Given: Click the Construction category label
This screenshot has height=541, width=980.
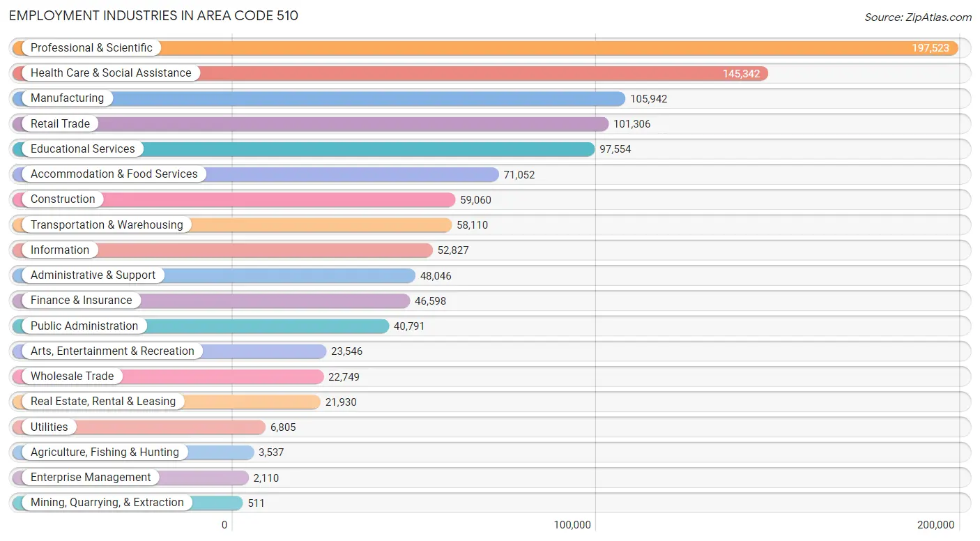Looking at the screenshot, I should 61,199.
